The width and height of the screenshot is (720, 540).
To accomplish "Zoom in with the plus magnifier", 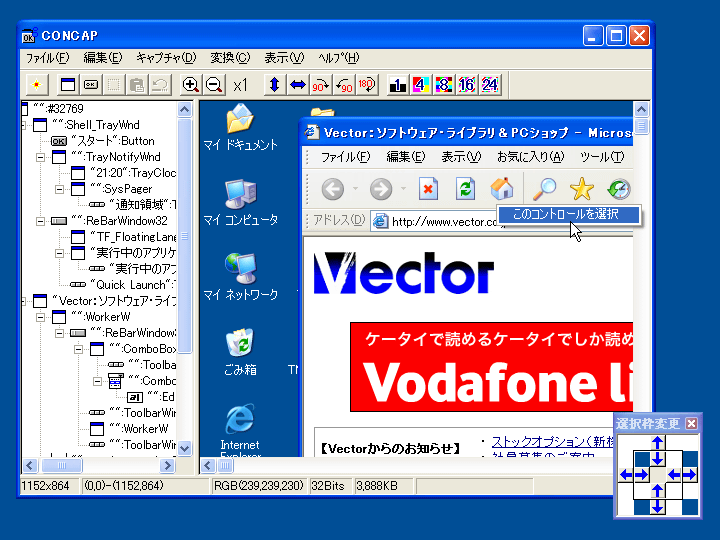I will 191,84.
